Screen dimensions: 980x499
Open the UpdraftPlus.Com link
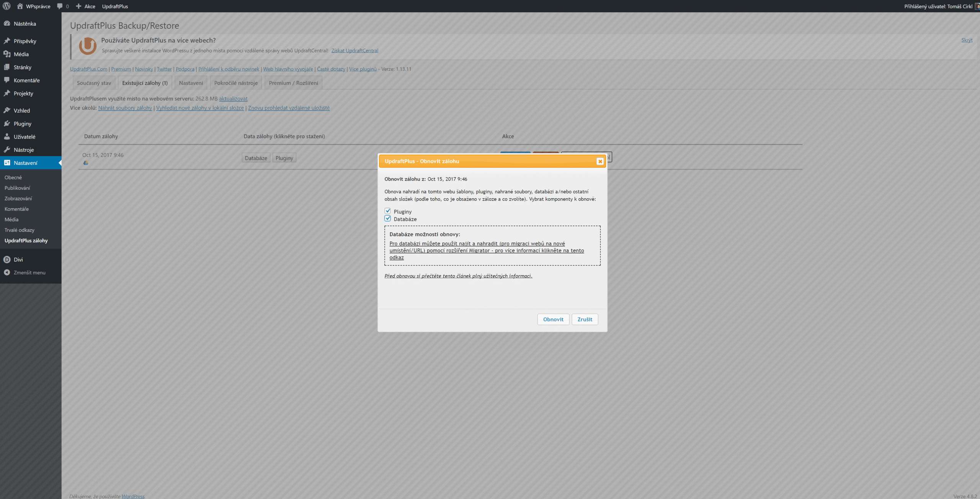pos(88,69)
